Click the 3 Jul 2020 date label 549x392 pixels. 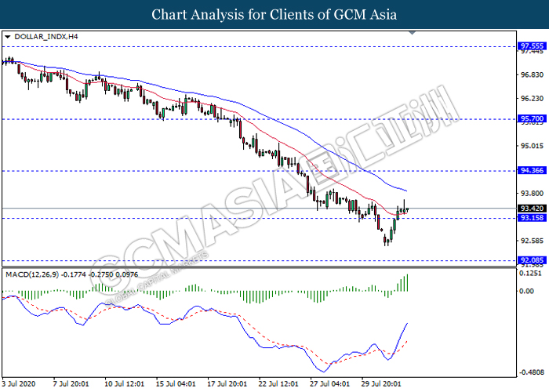19,383
